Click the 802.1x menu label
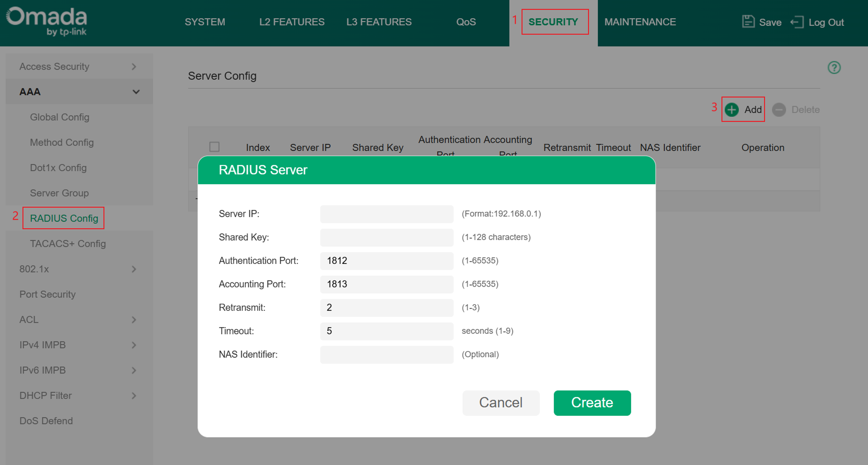This screenshot has height=465, width=868. pos(34,269)
